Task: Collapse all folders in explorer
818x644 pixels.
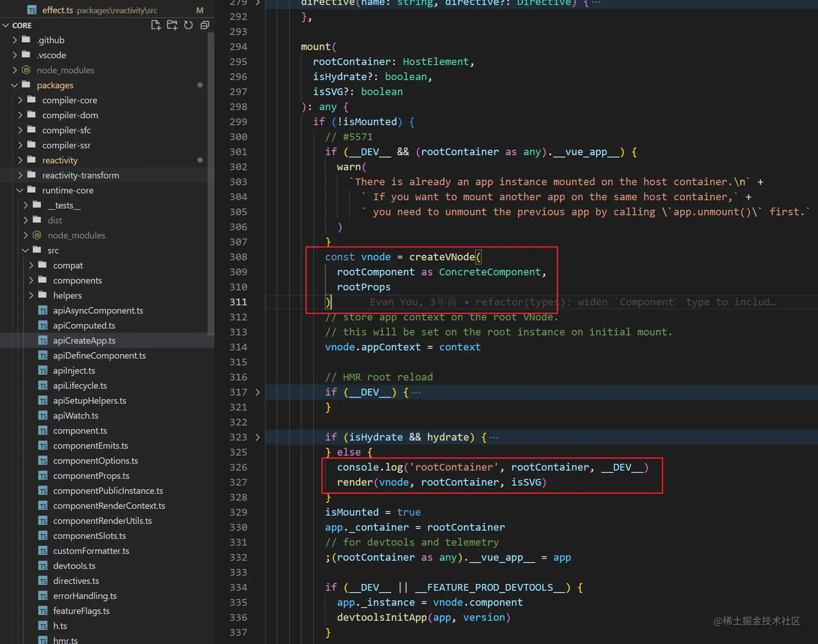Action: (x=205, y=25)
